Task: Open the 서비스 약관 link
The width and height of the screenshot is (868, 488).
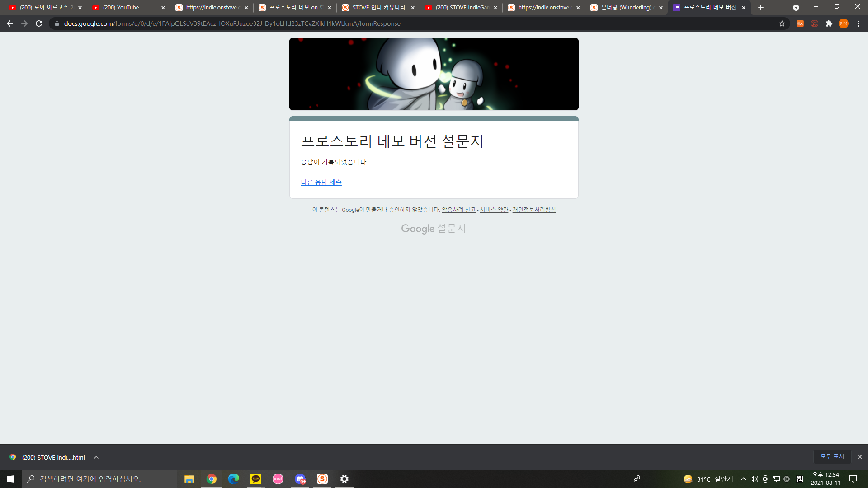Action: pyautogui.click(x=494, y=210)
